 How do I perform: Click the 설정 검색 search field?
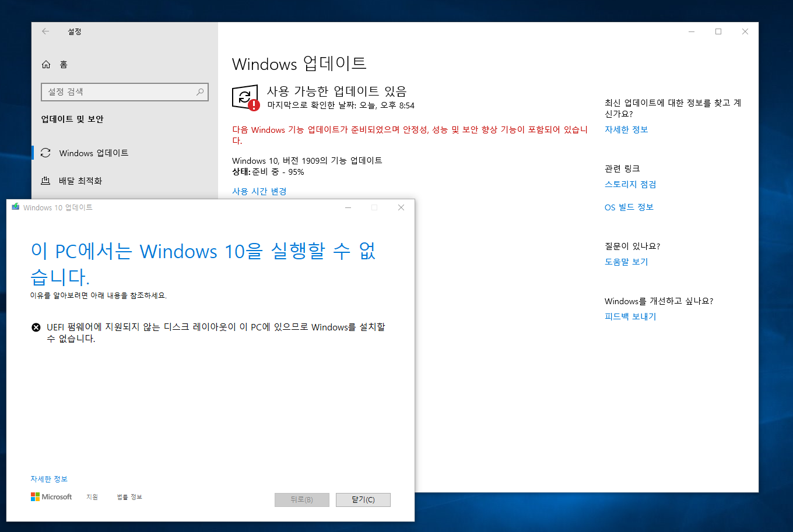(125, 92)
